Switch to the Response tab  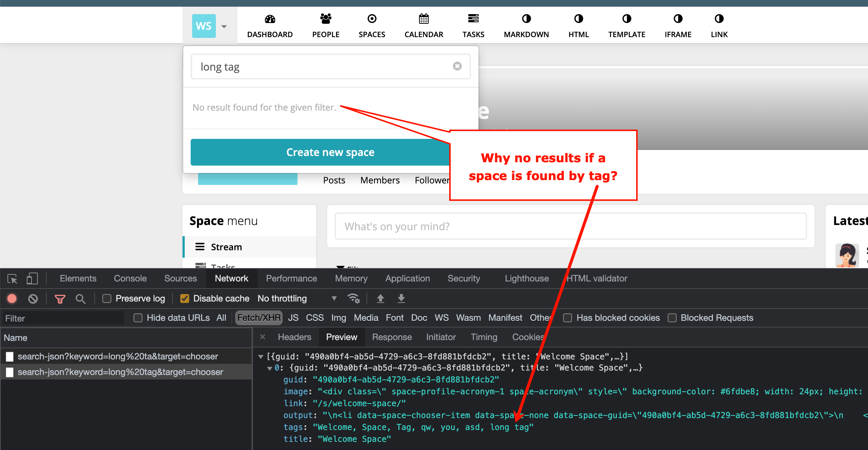click(x=392, y=337)
